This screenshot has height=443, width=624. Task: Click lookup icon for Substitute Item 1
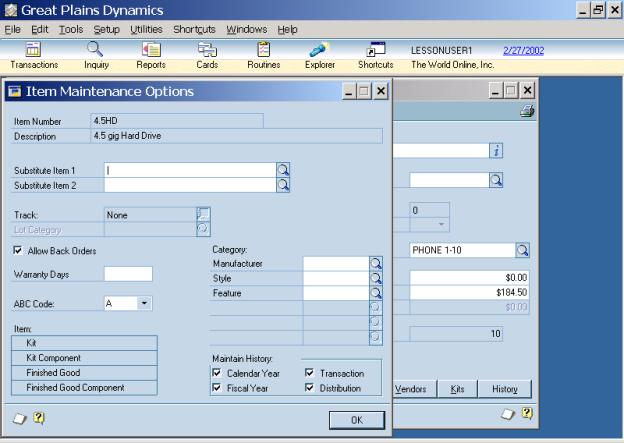(x=283, y=170)
